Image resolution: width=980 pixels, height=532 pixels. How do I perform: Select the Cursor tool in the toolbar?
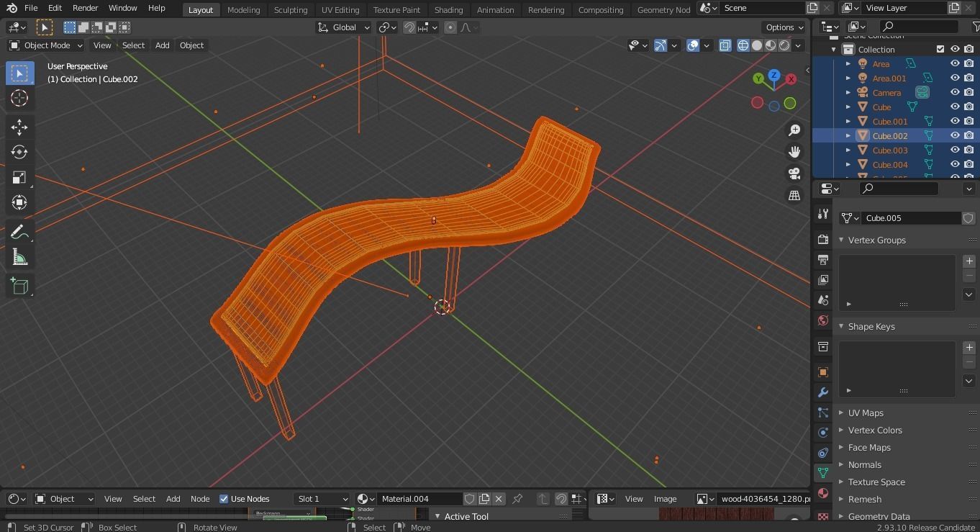pyautogui.click(x=19, y=98)
